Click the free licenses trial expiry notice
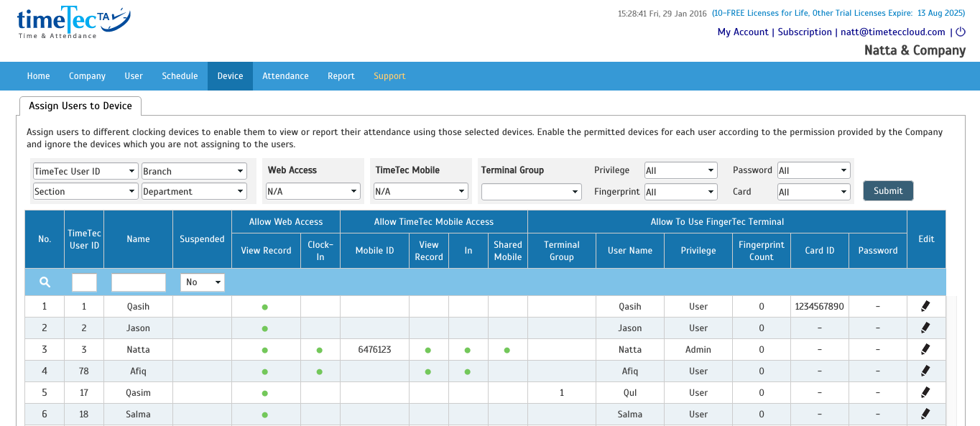 tap(838, 14)
